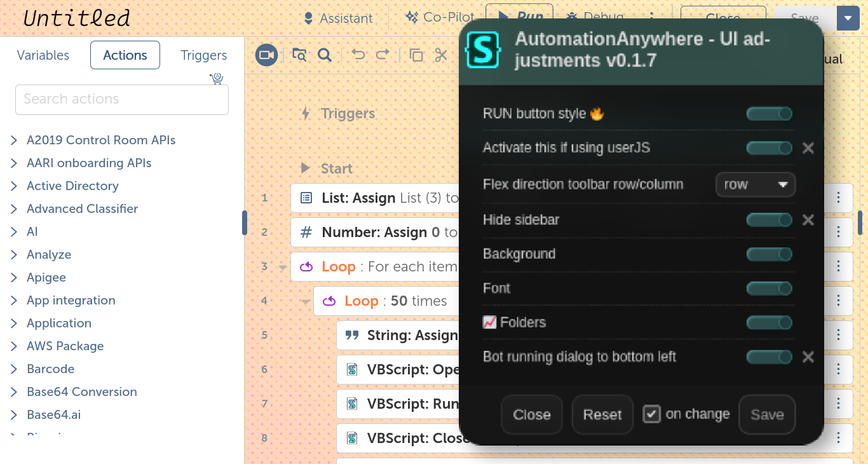Image resolution: width=868 pixels, height=464 pixels.
Task: Open the Co-Pilot option
Action: 440,17
